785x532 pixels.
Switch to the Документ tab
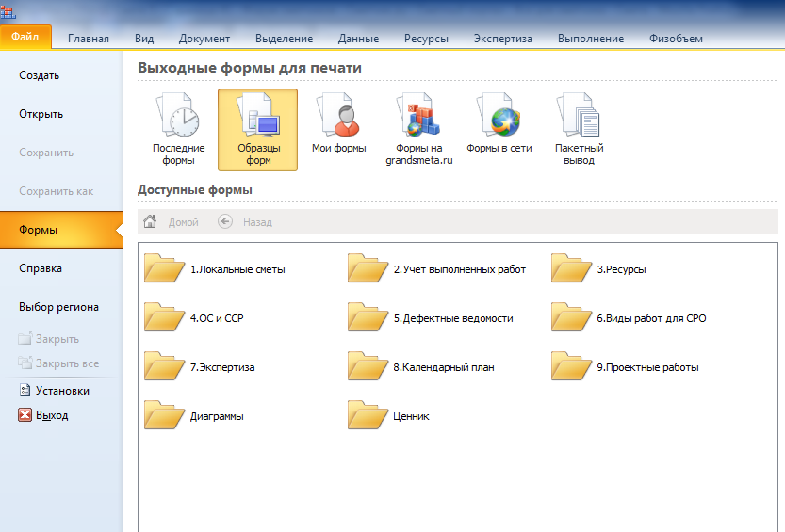click(204, 39)
